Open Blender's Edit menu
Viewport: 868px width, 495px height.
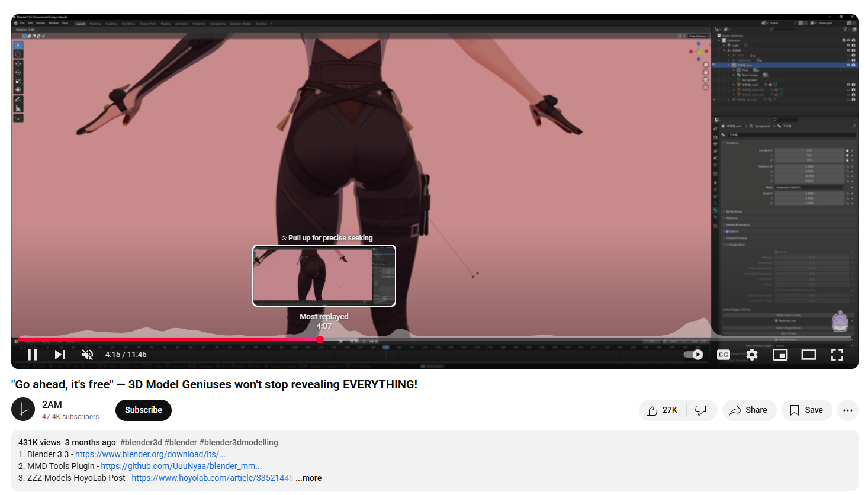pos(30,24)
